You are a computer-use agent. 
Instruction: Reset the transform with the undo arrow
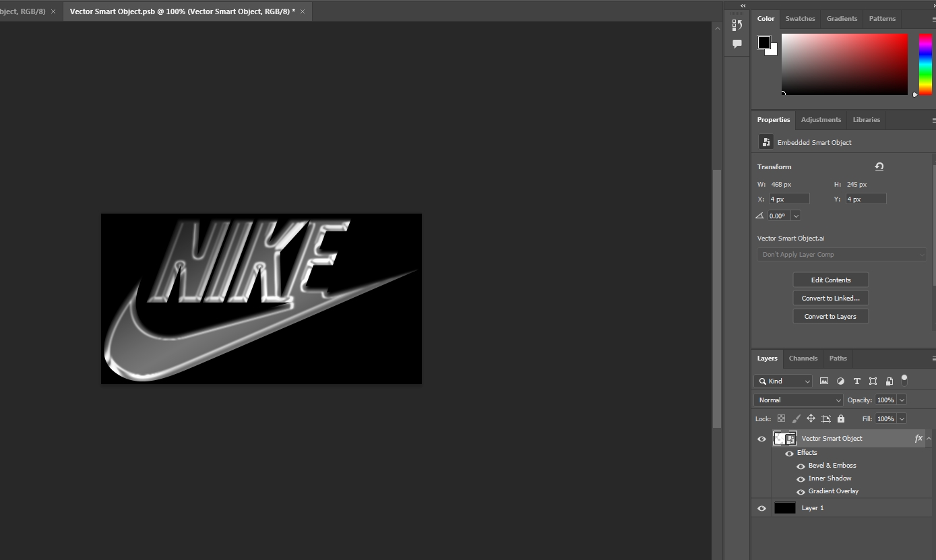tap(879, 166)
